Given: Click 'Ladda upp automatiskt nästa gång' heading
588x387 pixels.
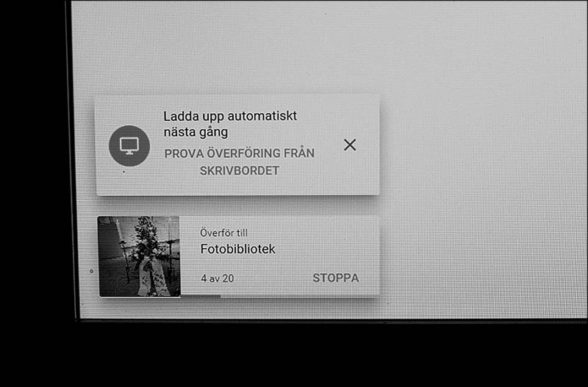Looking at the screenshot, I should click(230, 124).
